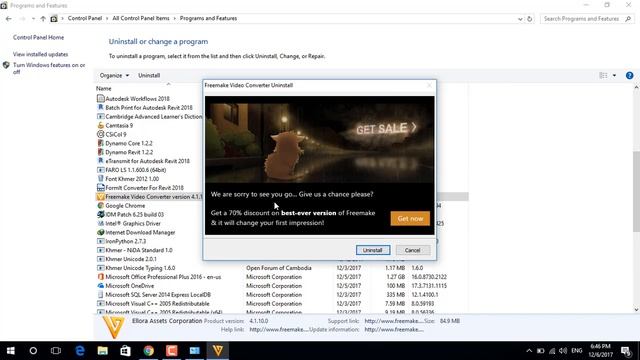Viewport: 640px width, 360px height.
Task: Select Microsoft Visual C++ 2005 Redistributable entry
Action: pos(157,304)
